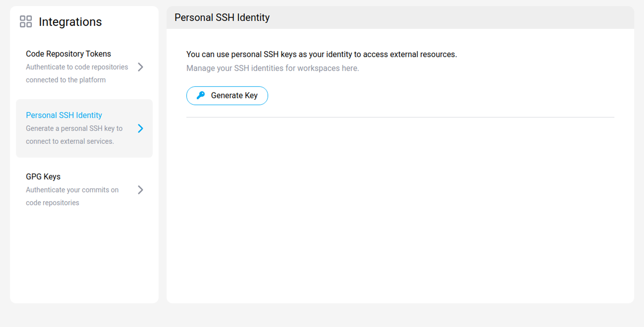Viewport: 644px width, 327px height.
Task: Click the Integrations heading text
Action: (x=70, y=22)
